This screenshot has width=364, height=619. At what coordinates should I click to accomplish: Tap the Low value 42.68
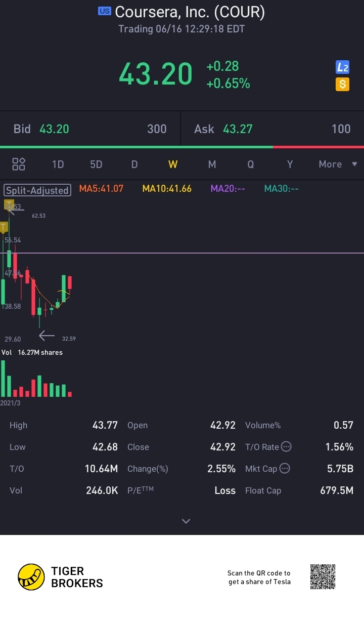(105, 447)
